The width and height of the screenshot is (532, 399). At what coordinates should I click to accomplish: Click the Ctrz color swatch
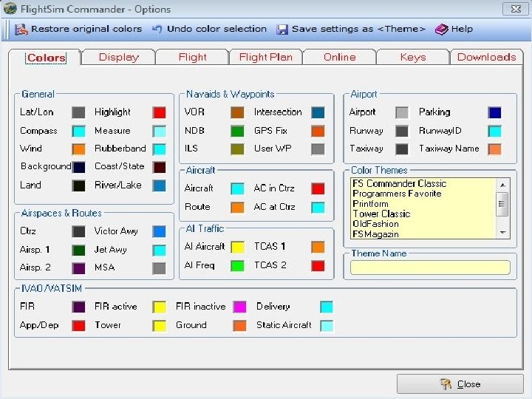pos(78,232)
